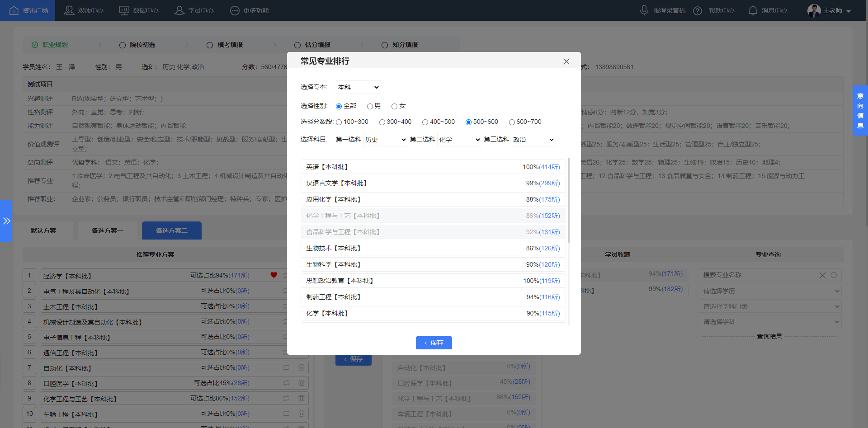Go to 知分填报 step
Viewport: 868px width, 428px height.
400,45
